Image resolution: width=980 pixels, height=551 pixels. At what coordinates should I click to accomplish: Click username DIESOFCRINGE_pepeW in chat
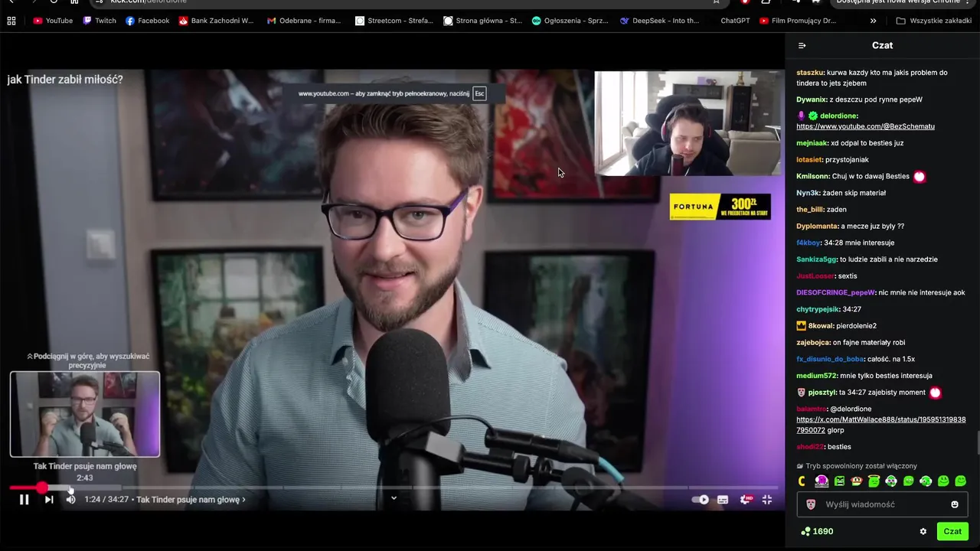(x=835, y=292)
